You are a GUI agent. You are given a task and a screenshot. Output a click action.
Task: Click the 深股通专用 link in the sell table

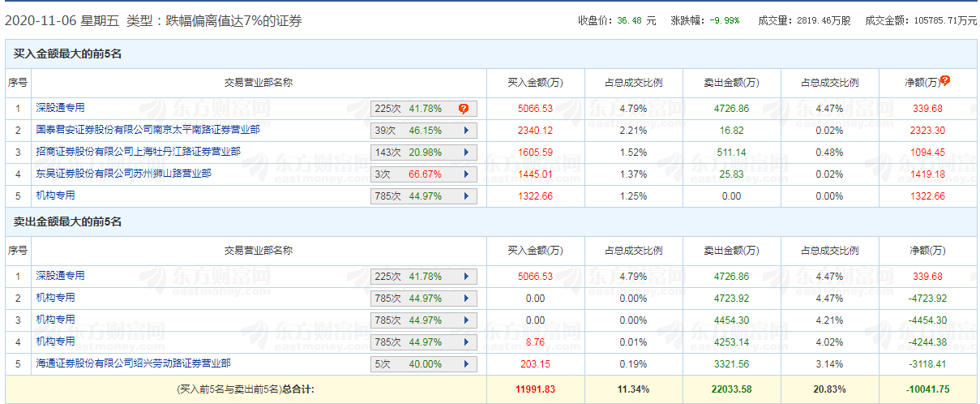(x=60, y=276)
